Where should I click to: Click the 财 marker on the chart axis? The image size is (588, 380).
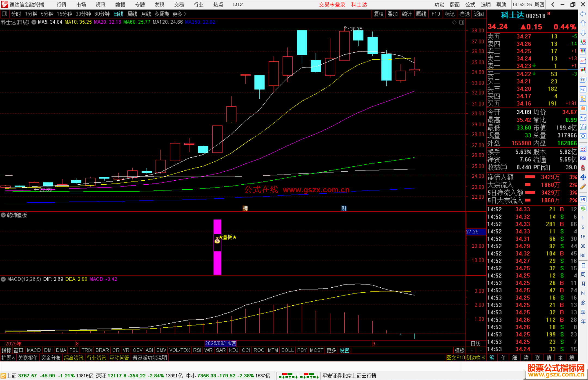coord(344,208)
